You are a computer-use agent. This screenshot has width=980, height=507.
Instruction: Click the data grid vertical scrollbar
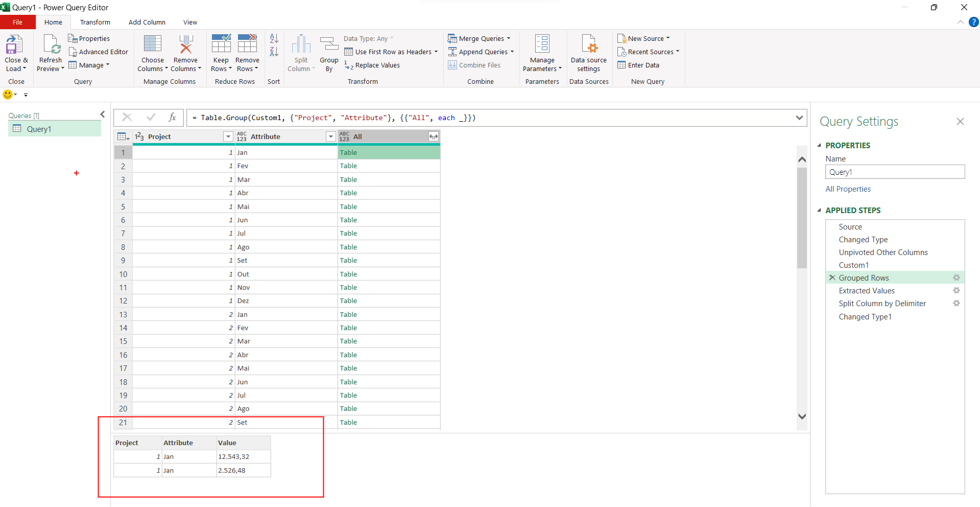coord(802,217)
